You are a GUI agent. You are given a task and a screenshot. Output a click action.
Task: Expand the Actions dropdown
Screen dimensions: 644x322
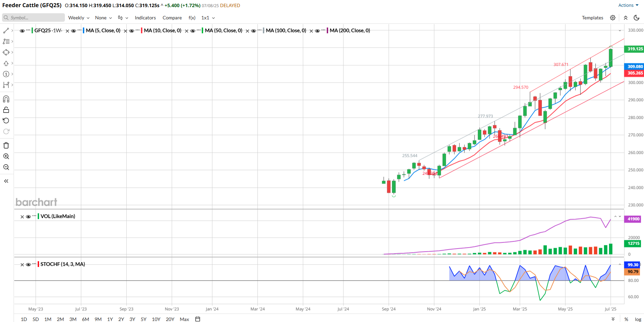628,5
